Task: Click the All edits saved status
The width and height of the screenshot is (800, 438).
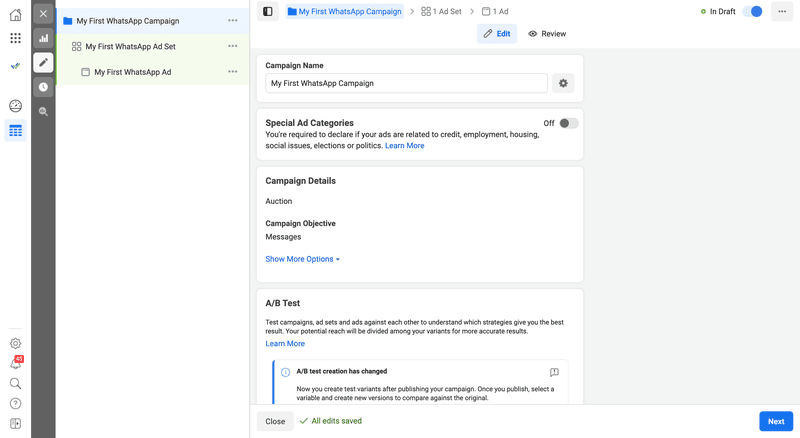Action: pos(331,421)
